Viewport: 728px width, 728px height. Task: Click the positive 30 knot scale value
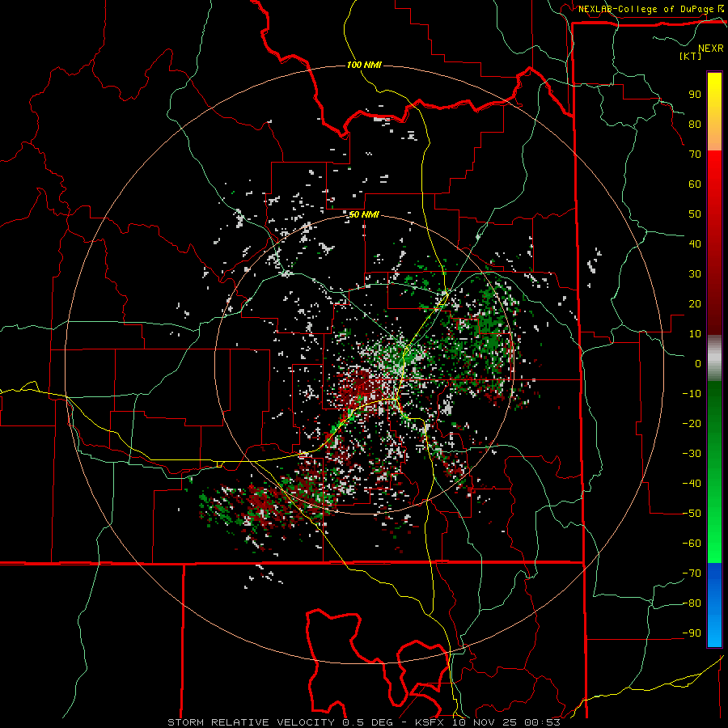[x=695, y=274]
